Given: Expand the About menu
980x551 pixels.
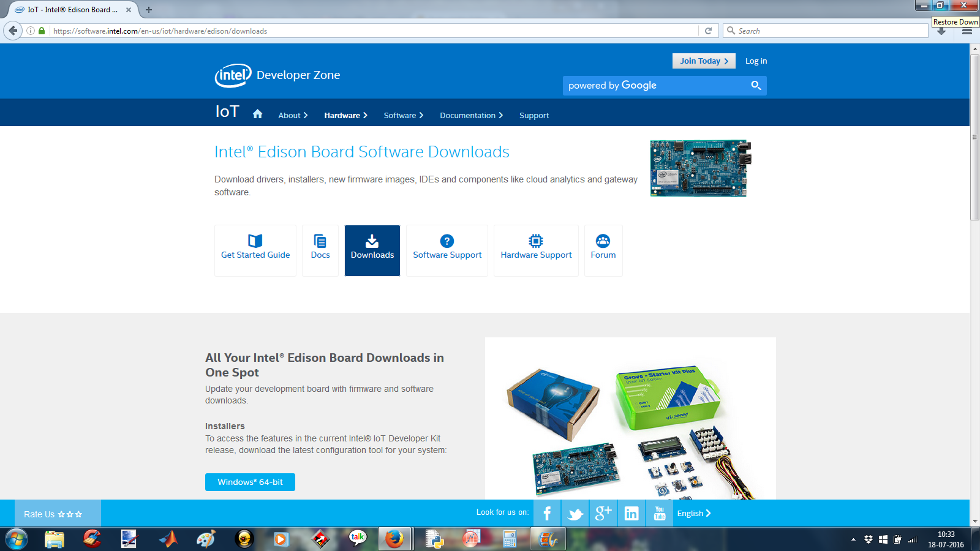Looking at the screenshot, I should [x=293, y=115].
